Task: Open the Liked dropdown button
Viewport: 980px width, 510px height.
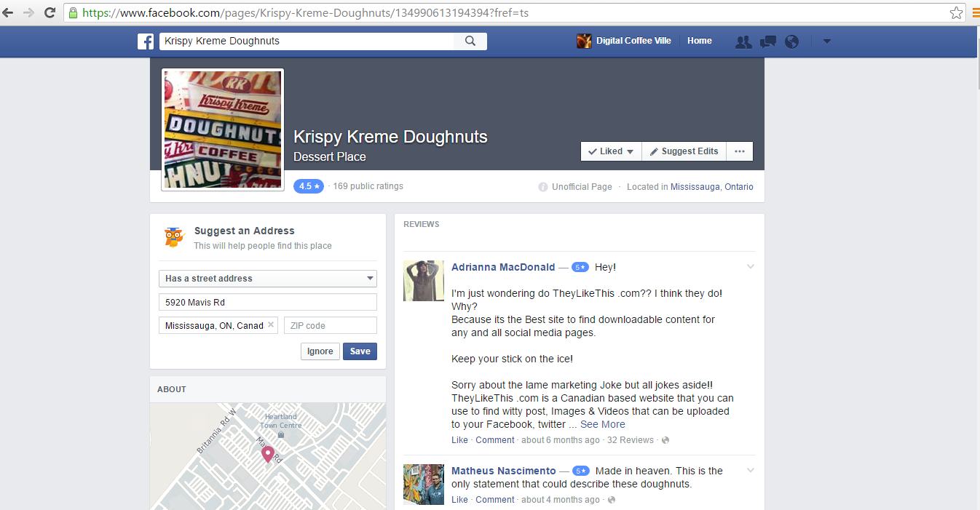Action: pos(611,151)
